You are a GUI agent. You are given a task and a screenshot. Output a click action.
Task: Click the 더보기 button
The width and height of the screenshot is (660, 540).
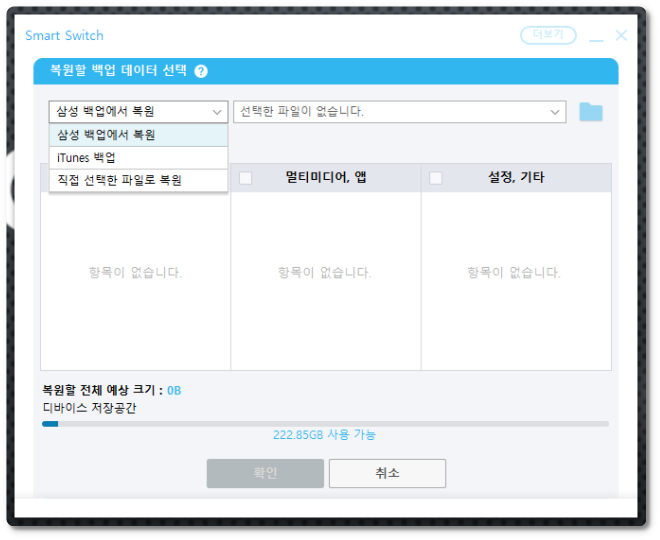(x=548, y=35)
